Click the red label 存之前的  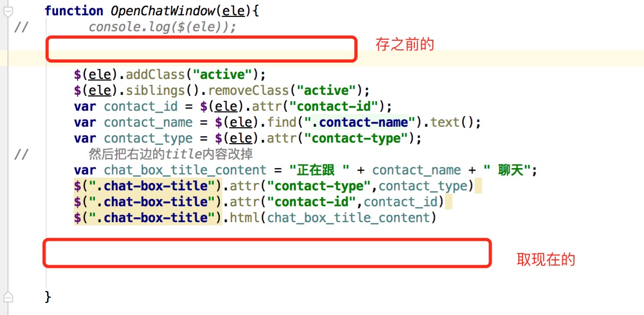[x=405, y=45]
